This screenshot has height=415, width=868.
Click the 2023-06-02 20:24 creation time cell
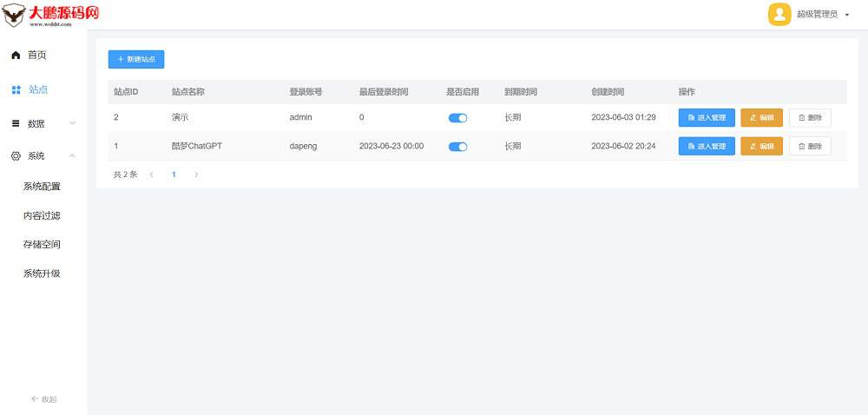pos(623,146)
